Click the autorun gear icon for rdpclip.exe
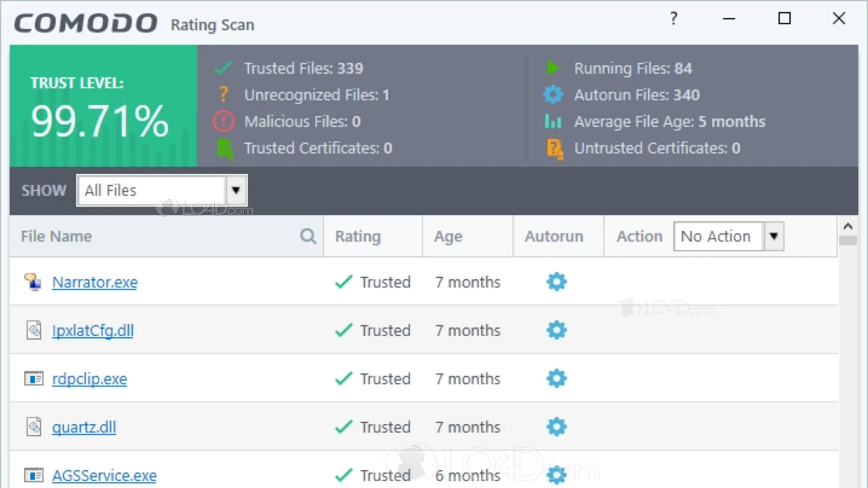 point(556,378)
